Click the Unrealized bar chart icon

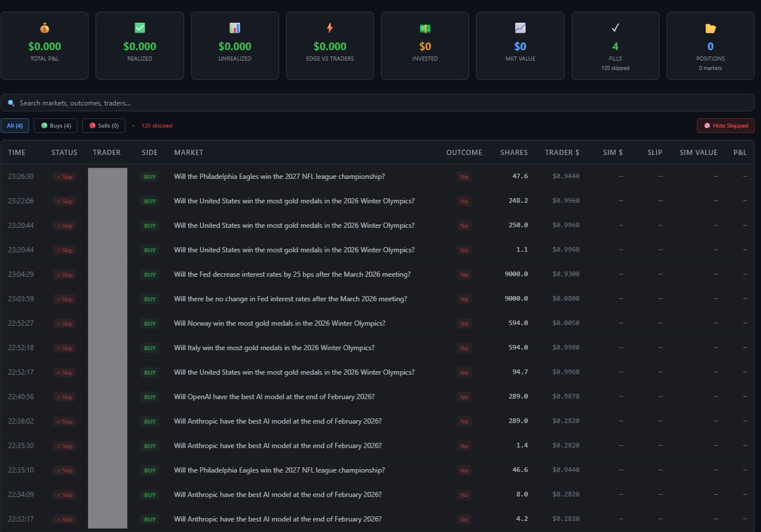click(235, 27)
